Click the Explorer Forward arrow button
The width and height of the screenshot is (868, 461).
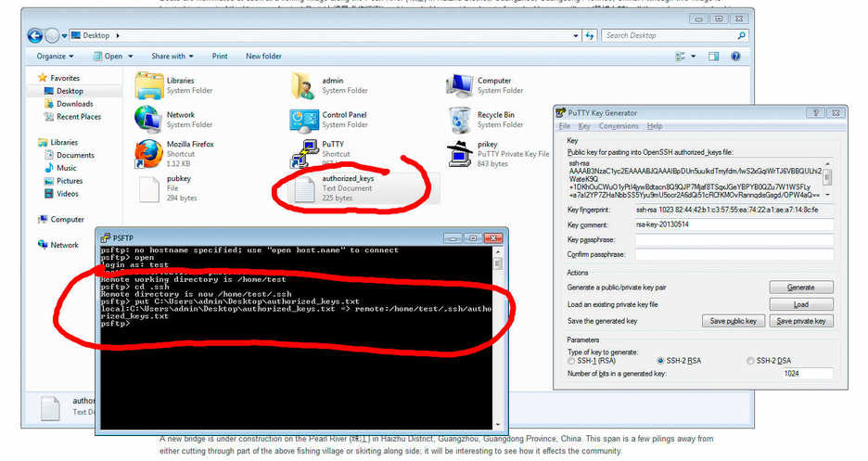pos(52,35)
